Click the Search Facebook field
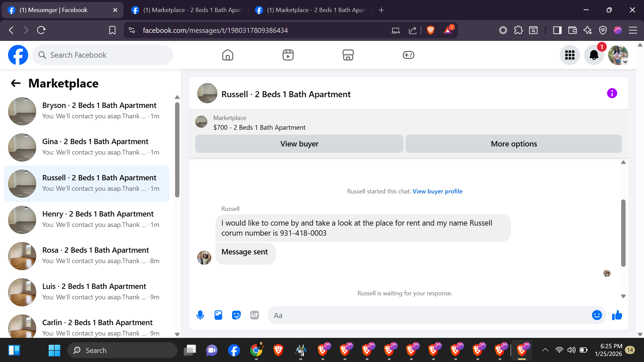 click(103, 55)
